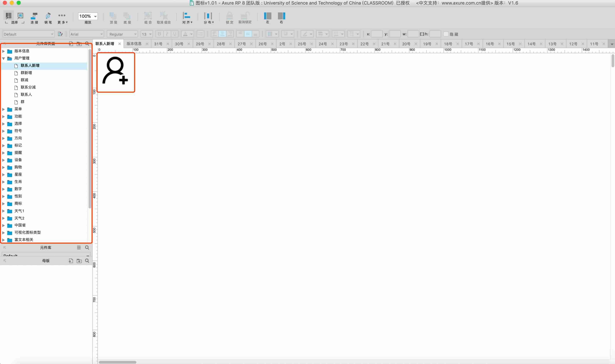Align text to top vertically

click(x=240, y=34)
